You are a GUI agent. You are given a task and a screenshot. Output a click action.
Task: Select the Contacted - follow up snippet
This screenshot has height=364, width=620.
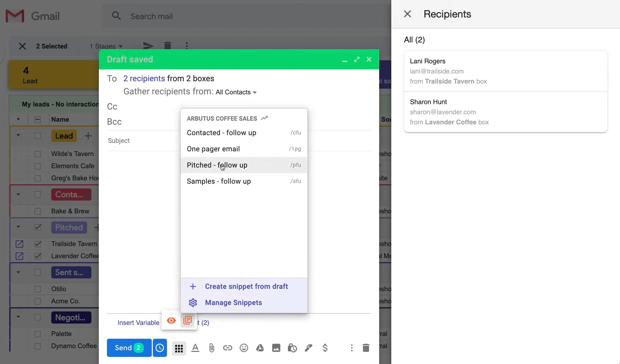click(244, 133)
